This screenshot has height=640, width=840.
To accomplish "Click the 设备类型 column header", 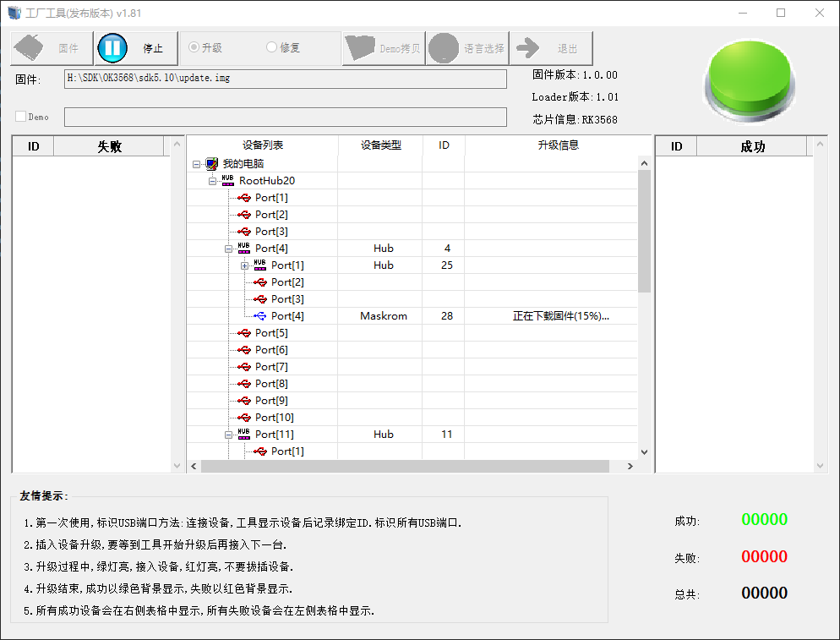I will tap(380, 145).
